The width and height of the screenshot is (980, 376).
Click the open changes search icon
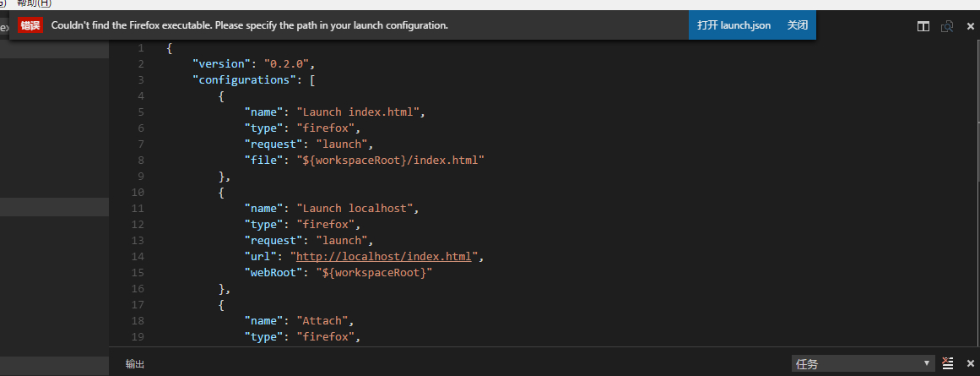(x=947, y=26)
